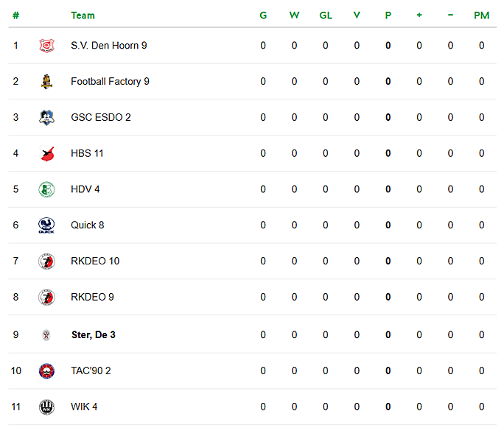Open the S.V. Den Hoorn 9 team link
504x425 pixels.
[108, 46]
